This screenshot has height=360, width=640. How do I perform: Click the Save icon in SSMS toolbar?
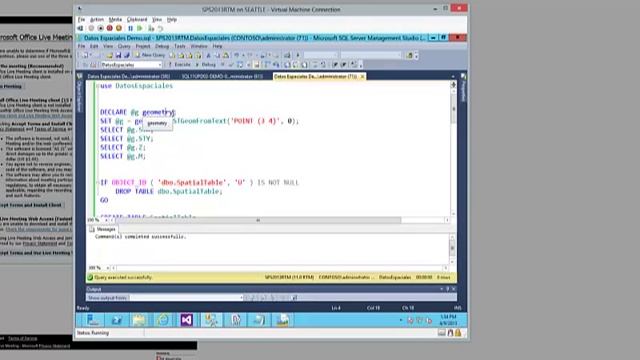[118, 55]
